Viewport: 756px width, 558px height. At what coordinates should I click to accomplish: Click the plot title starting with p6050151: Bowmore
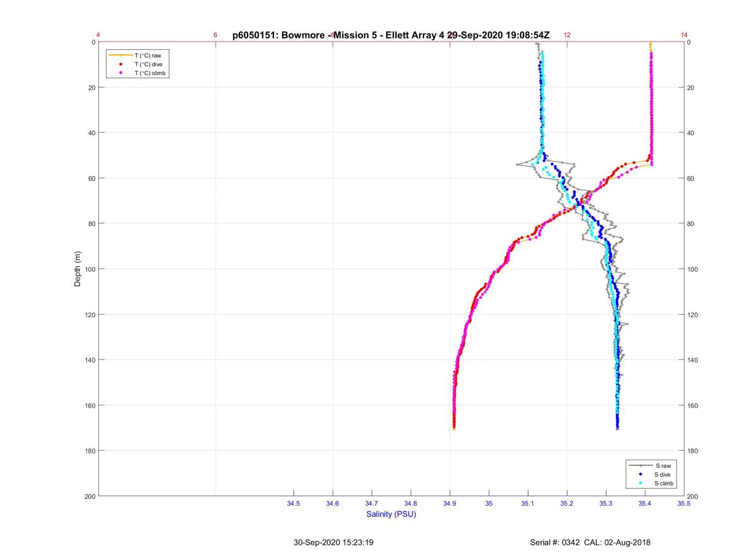click(391, 35)
